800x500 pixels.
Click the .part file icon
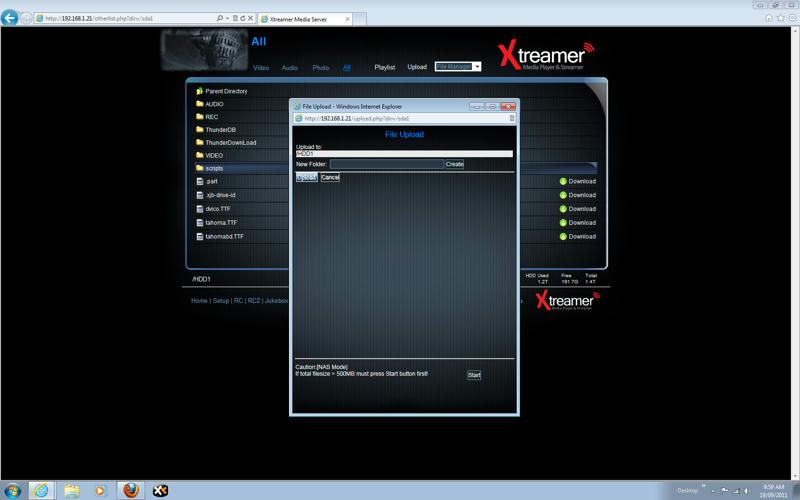[x=200, y=181]
